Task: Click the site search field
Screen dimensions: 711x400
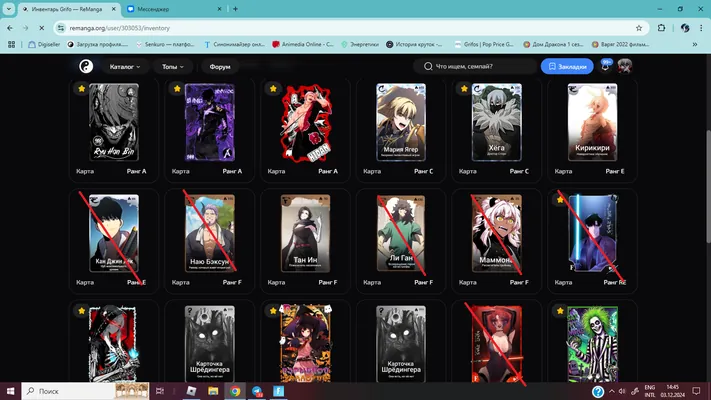Action: point(475,66)
